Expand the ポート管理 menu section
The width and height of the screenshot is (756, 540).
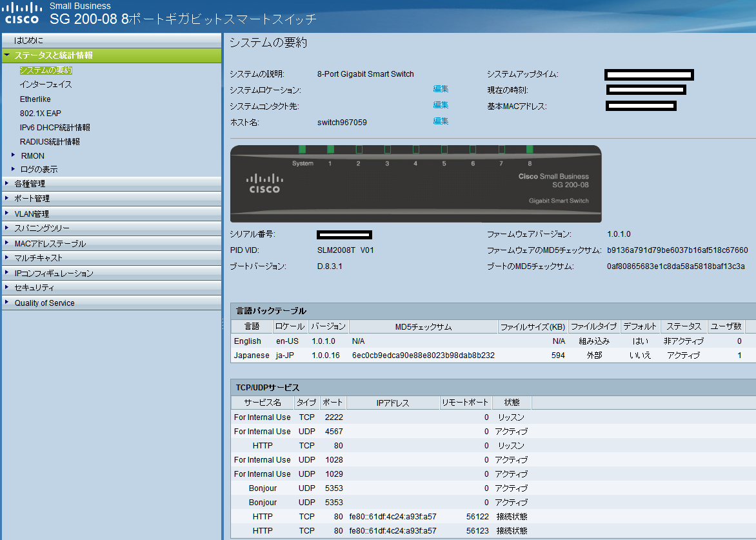(112, 198)
